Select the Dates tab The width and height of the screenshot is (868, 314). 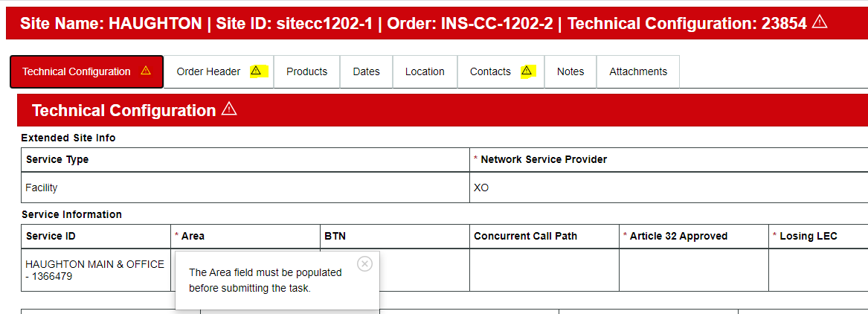tap(366, 71)
